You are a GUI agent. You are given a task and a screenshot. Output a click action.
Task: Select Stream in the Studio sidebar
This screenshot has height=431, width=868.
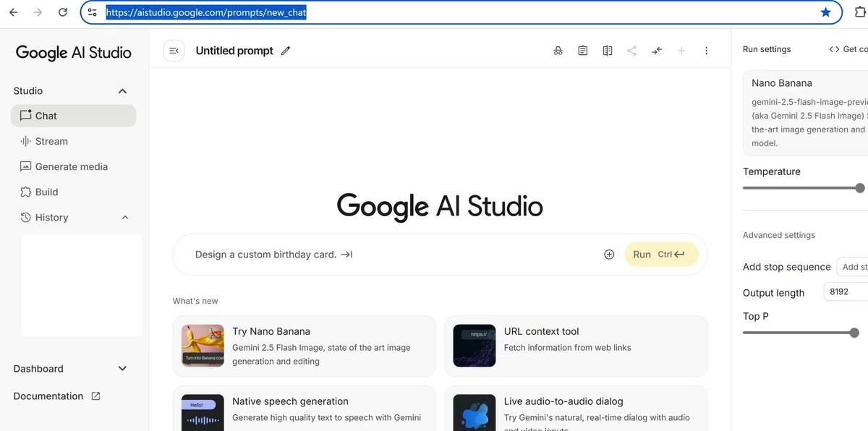pyautogui.click(x=73, y=141)
